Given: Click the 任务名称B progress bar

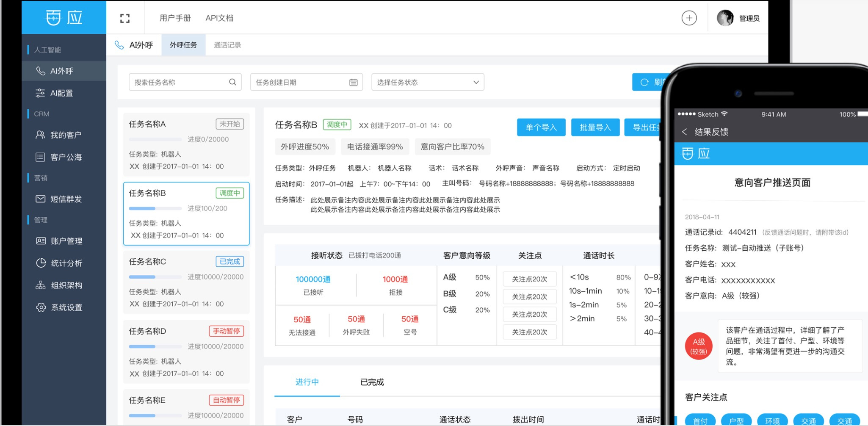Looking at the screenshot, I should pos(155,208).
